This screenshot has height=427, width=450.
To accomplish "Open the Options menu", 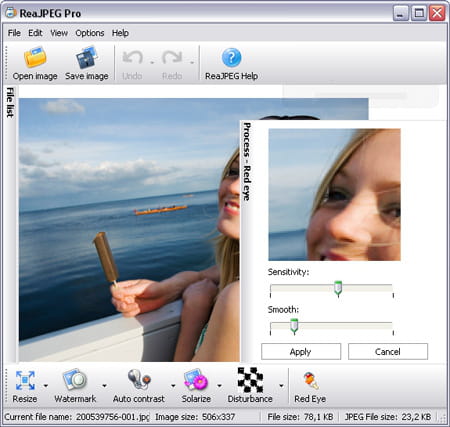I will (x=90, y=33).
